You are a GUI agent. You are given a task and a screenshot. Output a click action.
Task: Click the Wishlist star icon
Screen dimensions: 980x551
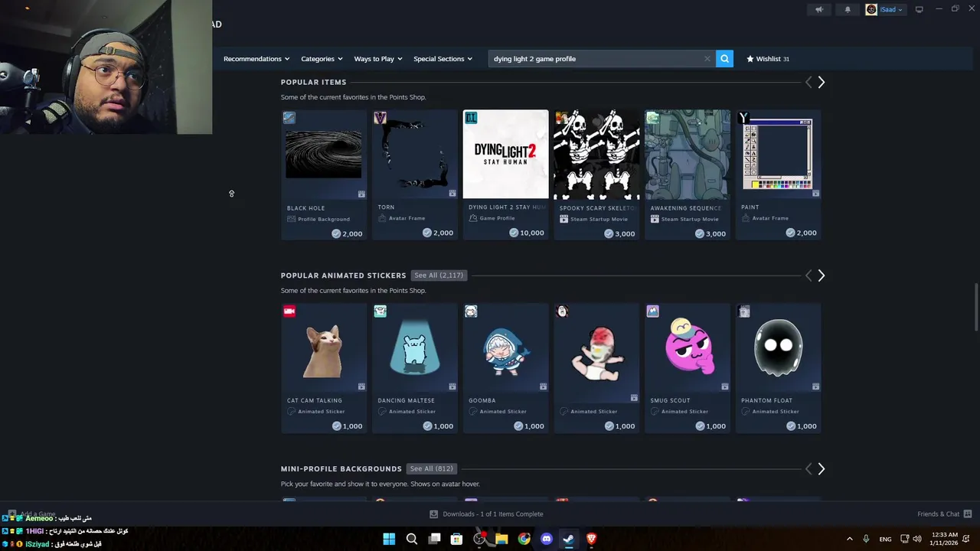click(750, 59)
